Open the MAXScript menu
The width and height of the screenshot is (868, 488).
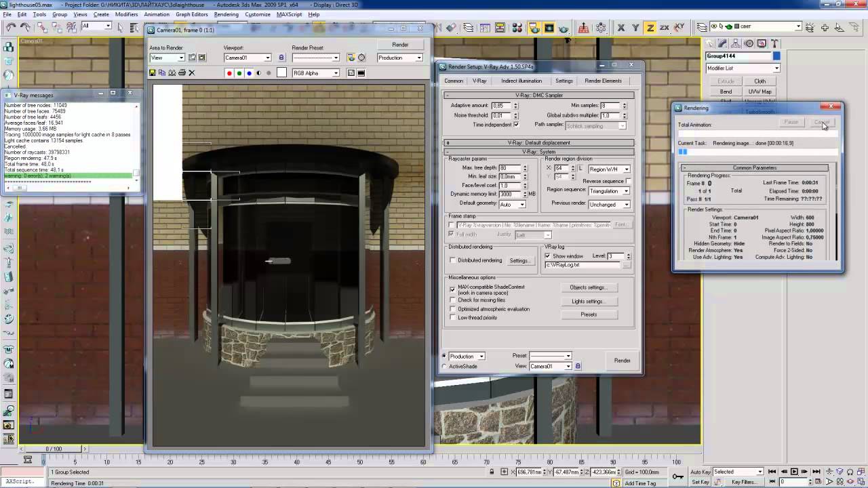click(290, 14)
